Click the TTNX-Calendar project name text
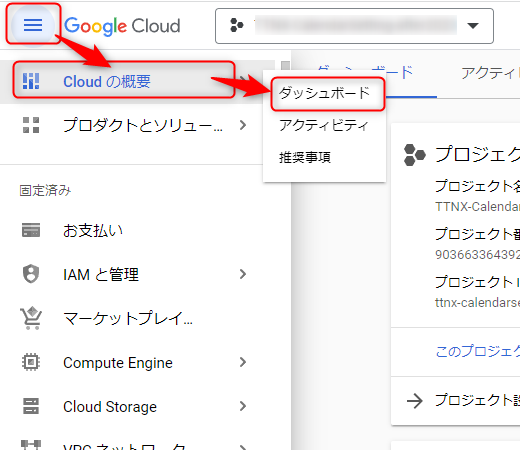This screenshot has width=520, height=450. (477, 207)
